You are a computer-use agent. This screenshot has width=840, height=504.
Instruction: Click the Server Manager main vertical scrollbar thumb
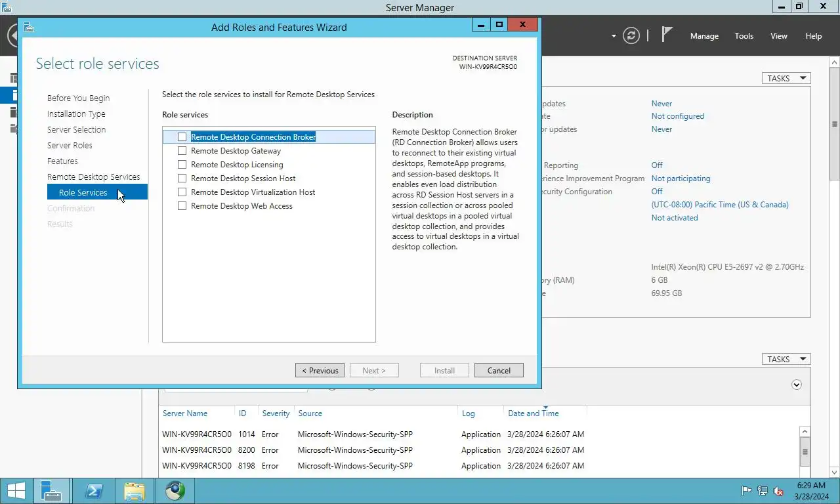click(x=835, y=124)
